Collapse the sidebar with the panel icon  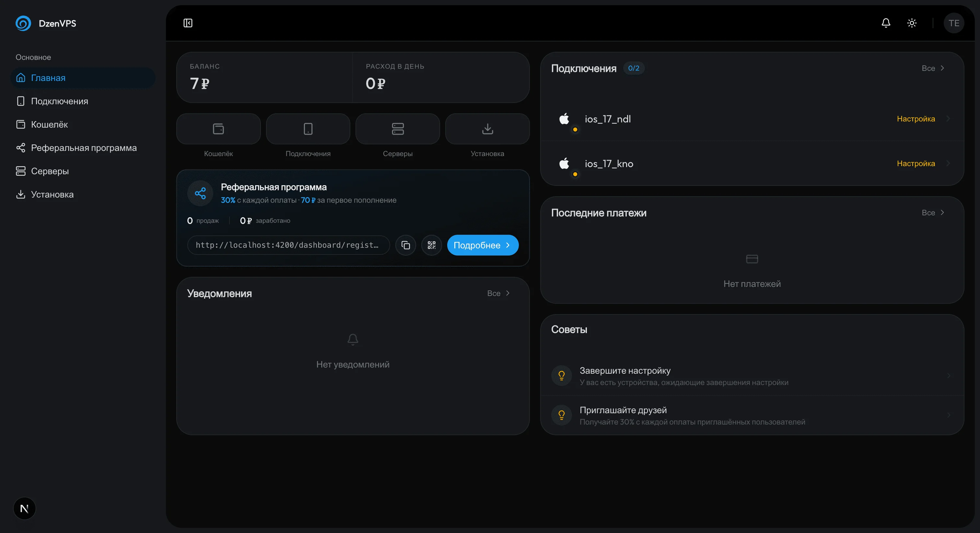click(188, 23)
